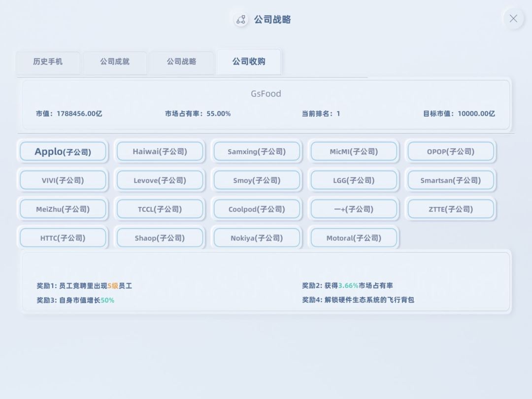Image resolution: width=532 pixels, height=399 pixels.
Task: Click the 市值 1788456.00亿 value
Action: (69, 114)
